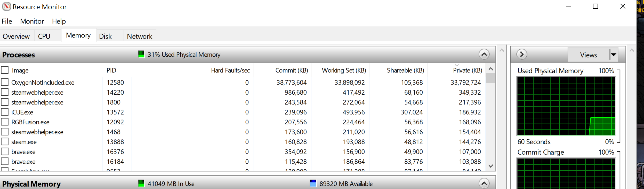This screenshot has width=644, height=189.
Task: Click the Resource Monitor app icon
Action: tap(6, 6)
